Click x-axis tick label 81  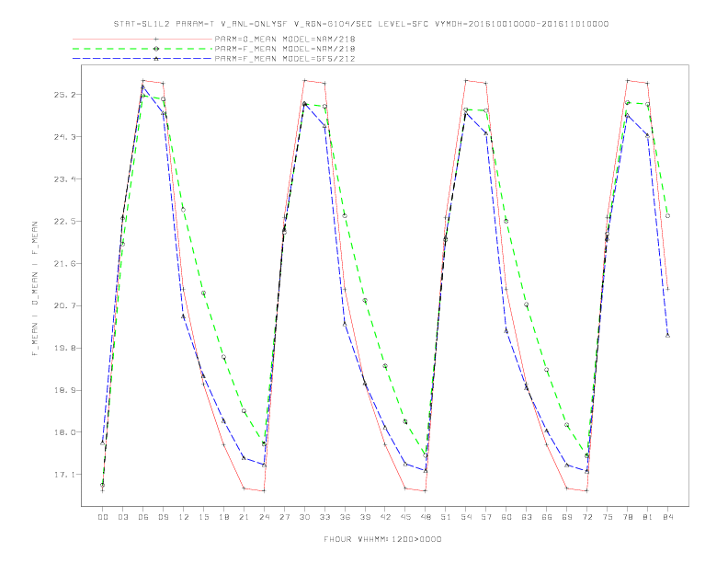click(x=648, y=517)
